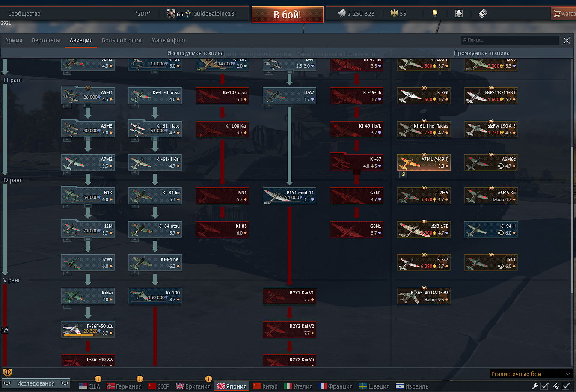Expand the N1K vehicle group
Viewport: 576px width, 392px height.
click(x=88, y=205)
